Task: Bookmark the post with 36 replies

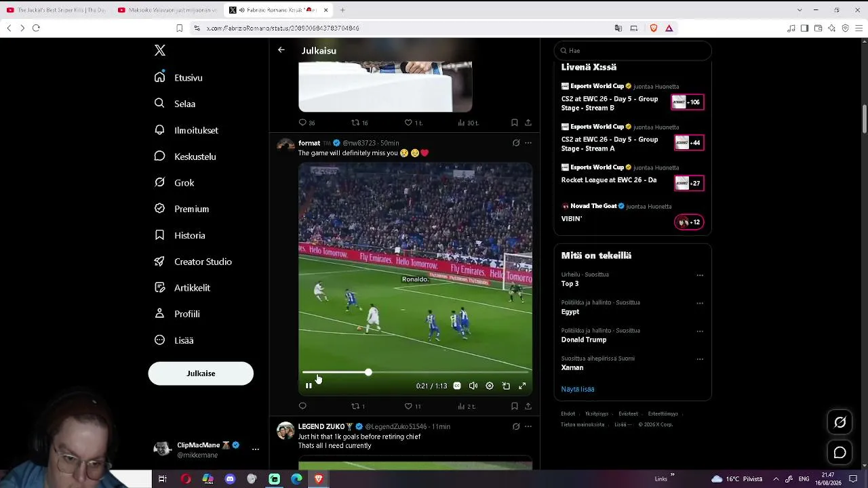Action: (x=515, y=123)
